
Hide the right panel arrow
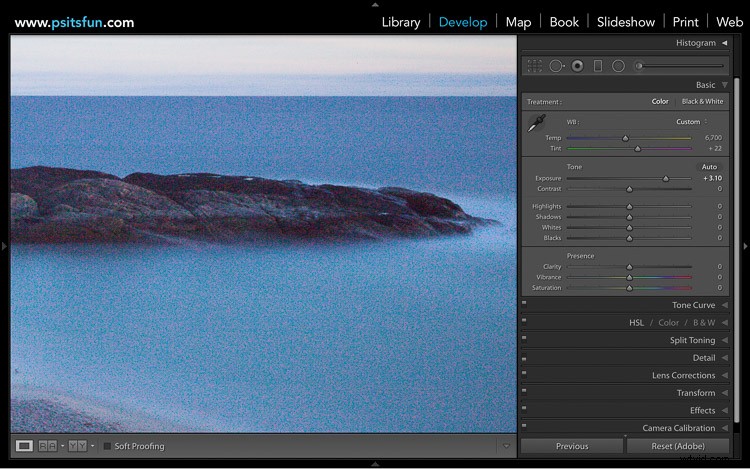pos(745,246)
